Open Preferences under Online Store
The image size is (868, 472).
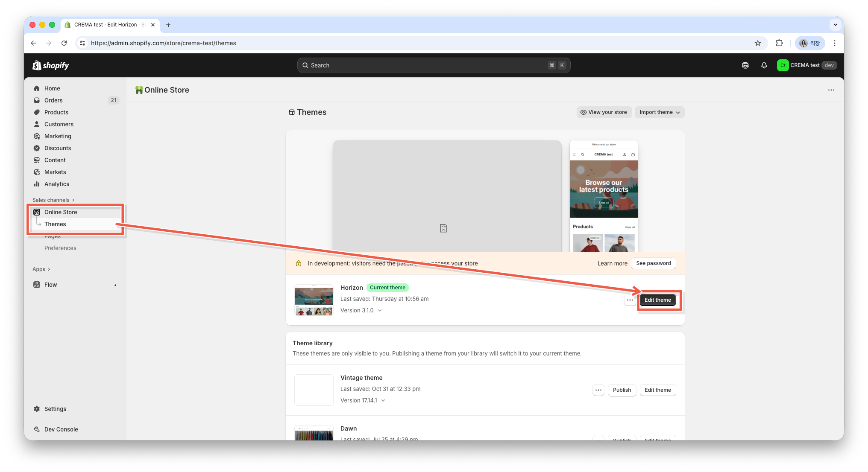(x=60, y=248)
